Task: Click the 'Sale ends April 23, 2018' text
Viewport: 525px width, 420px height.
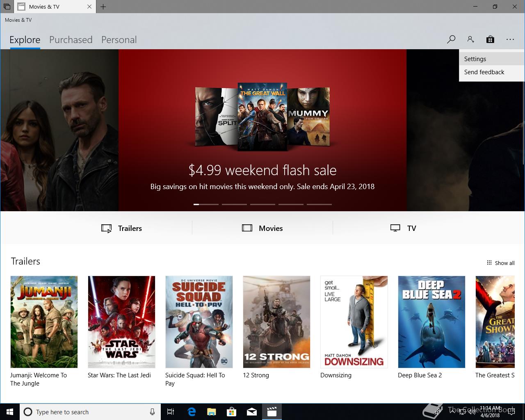Action: (336, 187)
